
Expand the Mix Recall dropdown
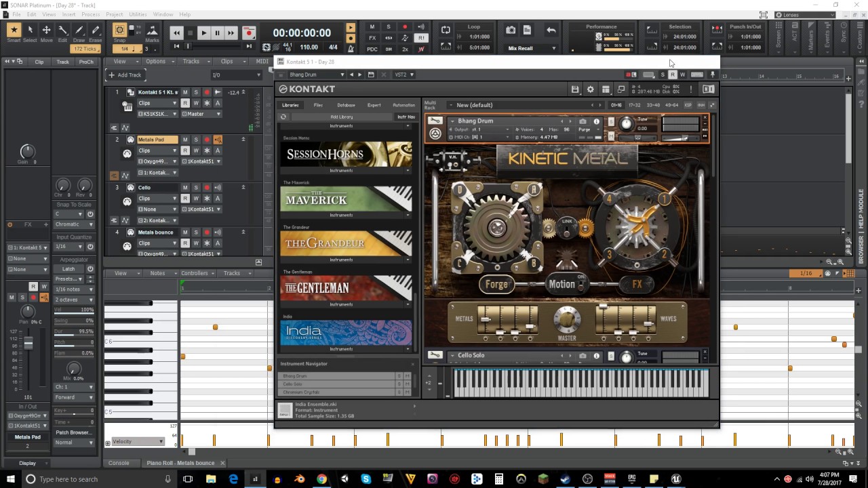click(532, 48)
